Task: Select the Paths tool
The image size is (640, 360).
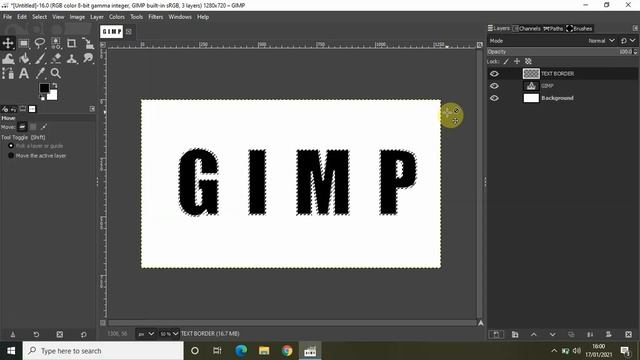Action: tap(8, 73)
